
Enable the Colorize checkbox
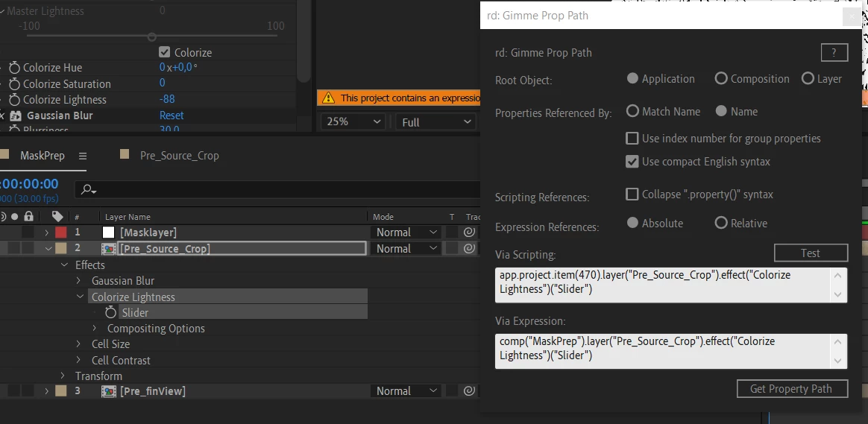point(164,53)
